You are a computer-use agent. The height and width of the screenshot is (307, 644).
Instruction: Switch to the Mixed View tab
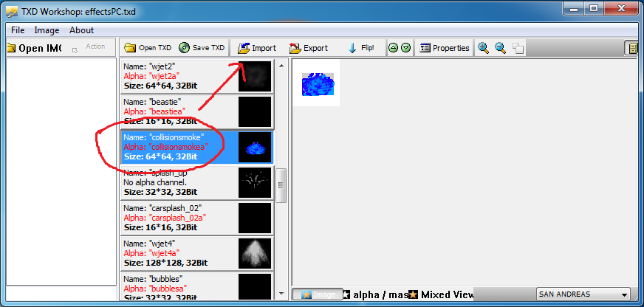click(442, 294)
